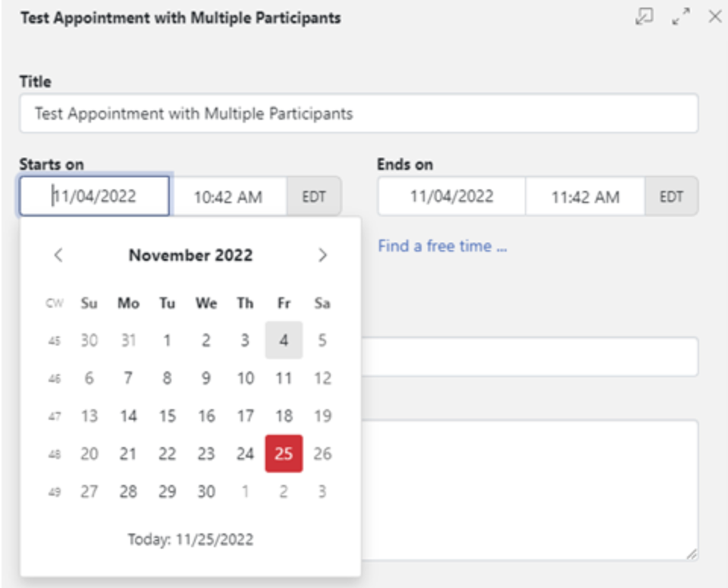Open the November 2022 month-year picker
Image resolution: width=728 pixels, height=588 pixels.
(x=190, y=255)
